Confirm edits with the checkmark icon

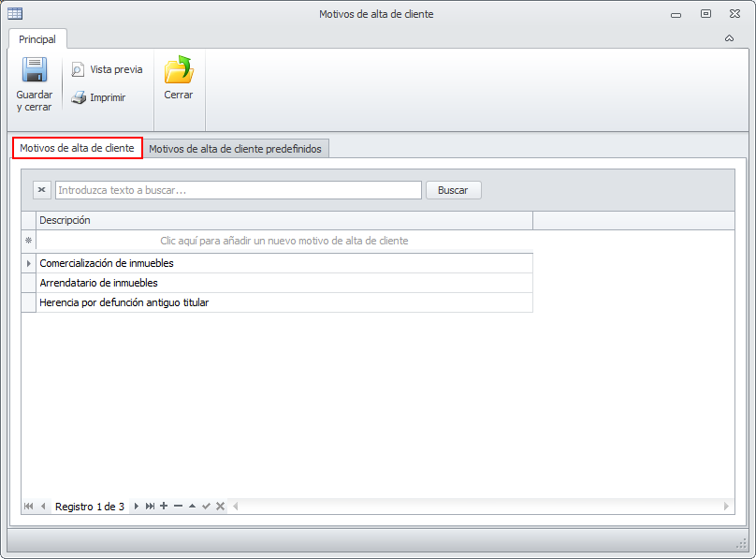(x=207, y=506)
